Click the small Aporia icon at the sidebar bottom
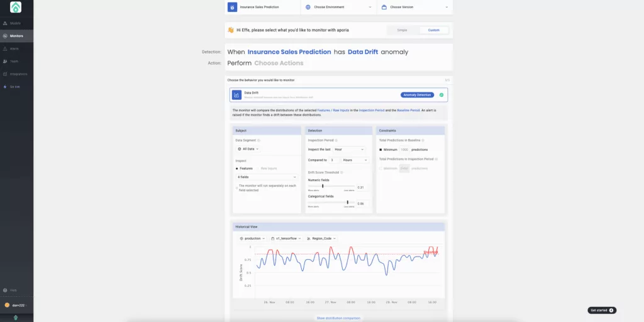This screenshot has width=644, height=322. click(16, 318)
